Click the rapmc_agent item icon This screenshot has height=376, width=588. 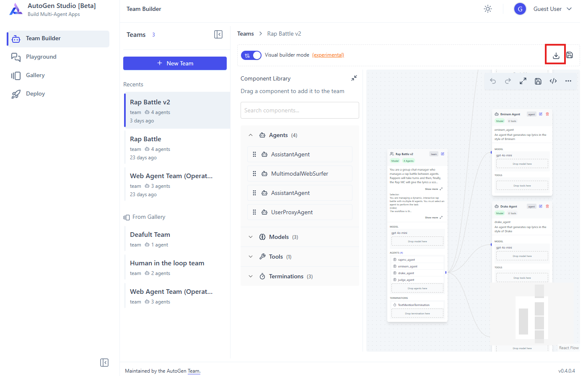[x=395, y=259]
